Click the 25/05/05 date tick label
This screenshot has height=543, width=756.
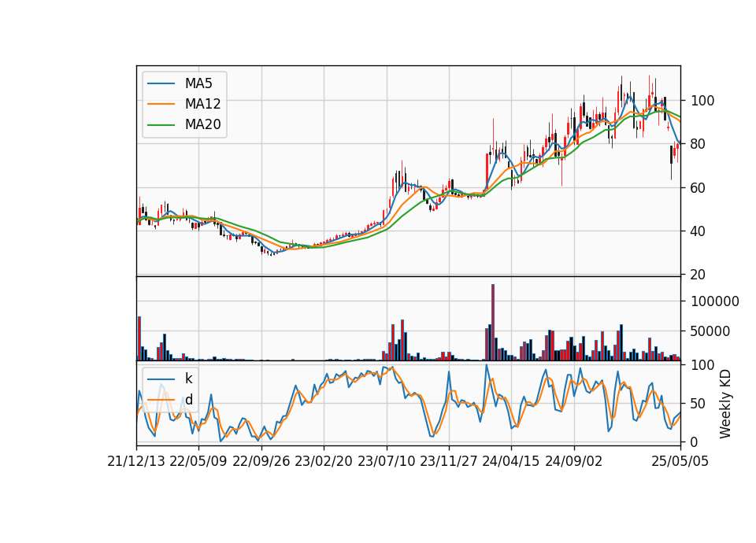(680, 461)
